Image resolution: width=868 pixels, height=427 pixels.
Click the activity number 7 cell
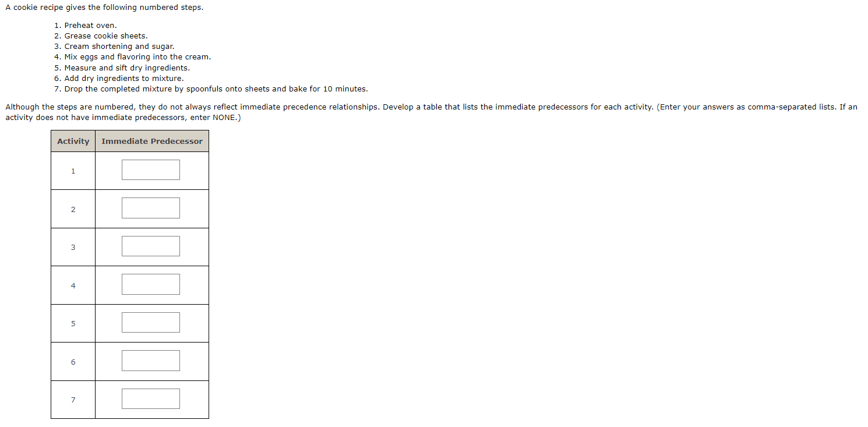(x=73, y=400)
